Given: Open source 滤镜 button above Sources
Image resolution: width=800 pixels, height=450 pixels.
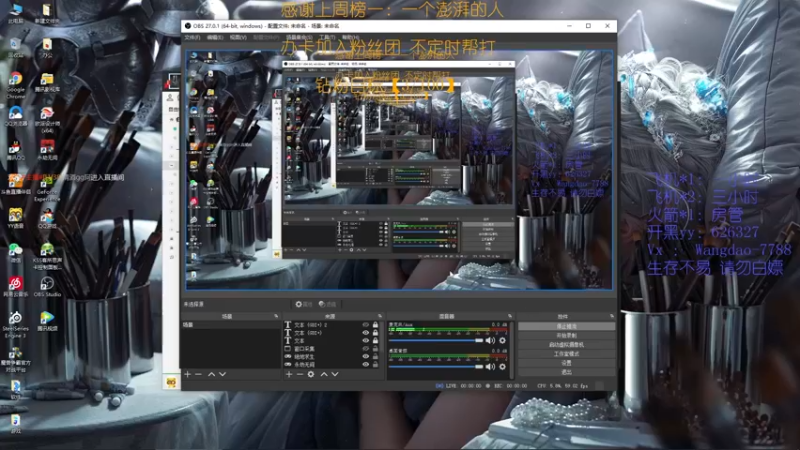Looking at the screenshot, I should coord(328,304).
